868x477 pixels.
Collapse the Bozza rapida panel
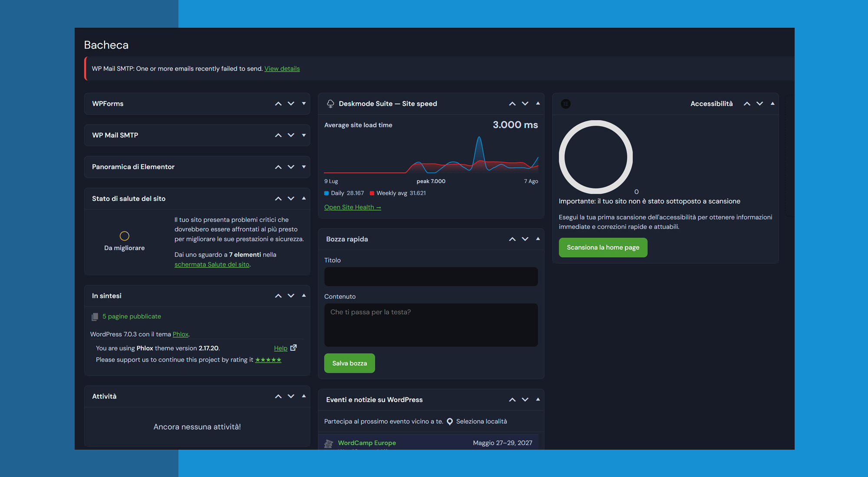pos(538,238)
